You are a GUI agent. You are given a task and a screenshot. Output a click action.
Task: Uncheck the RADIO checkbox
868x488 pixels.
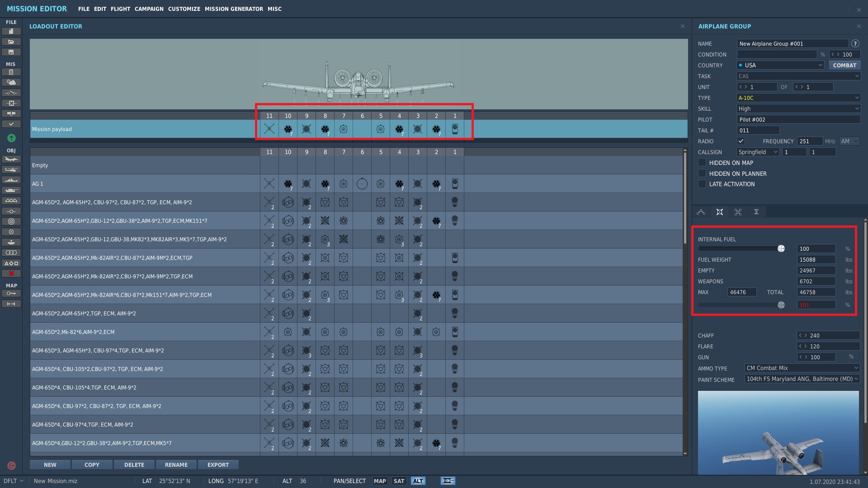tap(741, 141)
